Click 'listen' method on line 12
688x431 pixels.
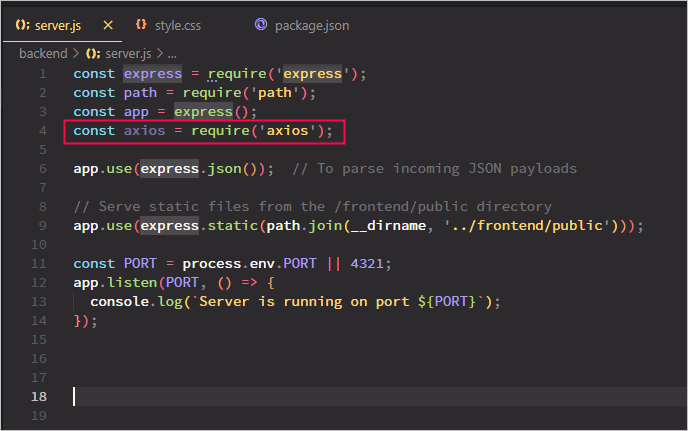(x=133, y=283)
